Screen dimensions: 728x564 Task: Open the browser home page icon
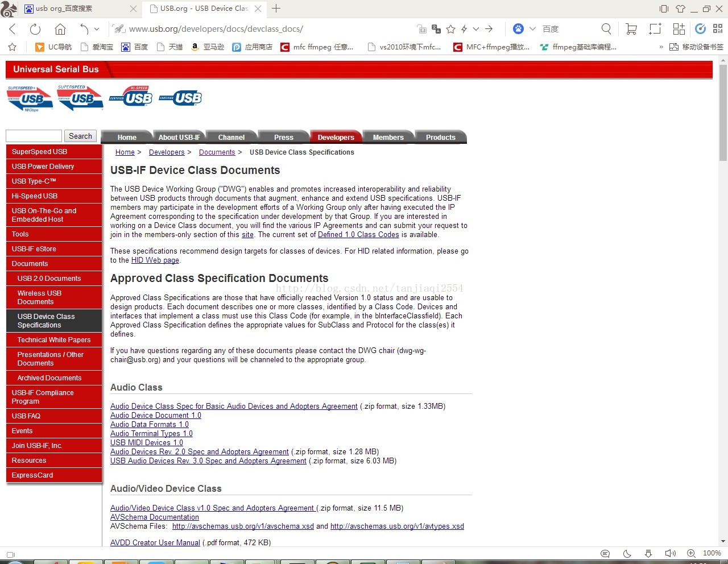click(x=60, y=29)
